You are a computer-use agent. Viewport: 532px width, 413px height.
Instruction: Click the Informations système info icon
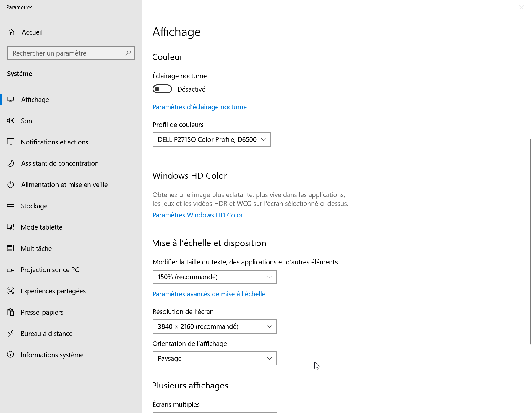tap(11, 355)
